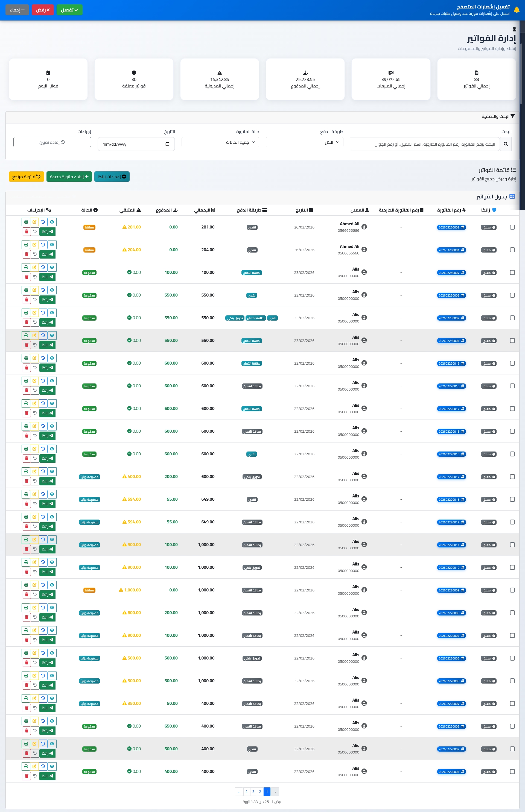Collapse the البحث والتصفية filter panel header
Screen dimensions: 525x812
tap(498, 116)
